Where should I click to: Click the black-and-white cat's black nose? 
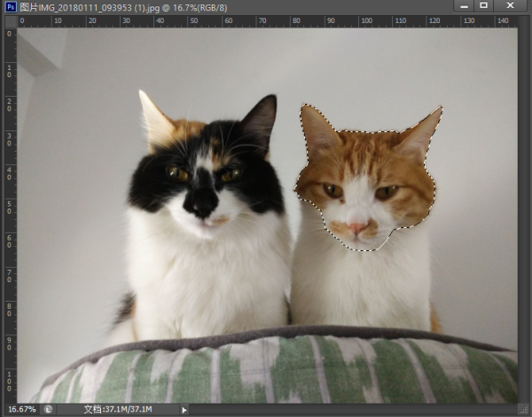(x=203, y=207)
